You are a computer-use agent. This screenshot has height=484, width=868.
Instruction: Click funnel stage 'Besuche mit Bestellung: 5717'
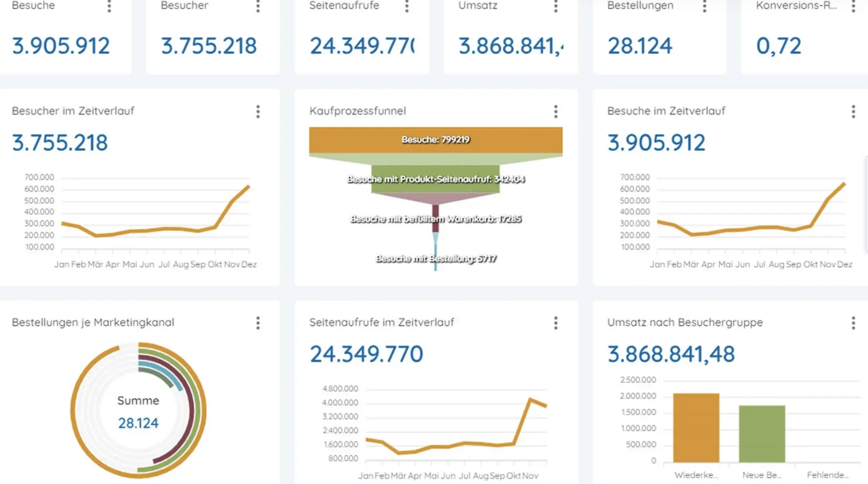[436, 259]
